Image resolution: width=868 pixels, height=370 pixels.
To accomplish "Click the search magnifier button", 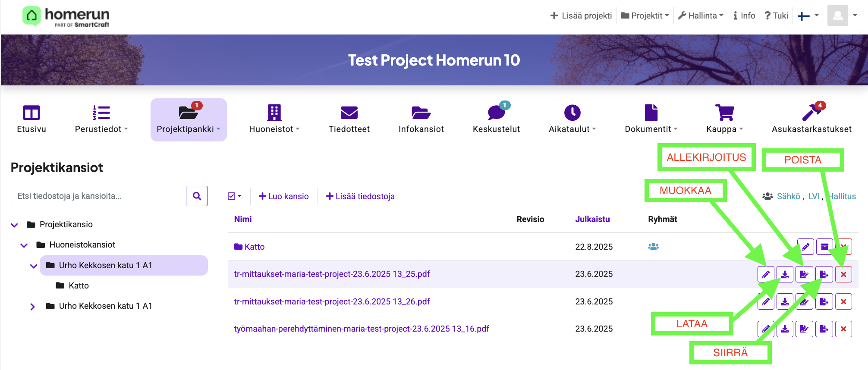I will pyautogui.click(x=197, y=196).
